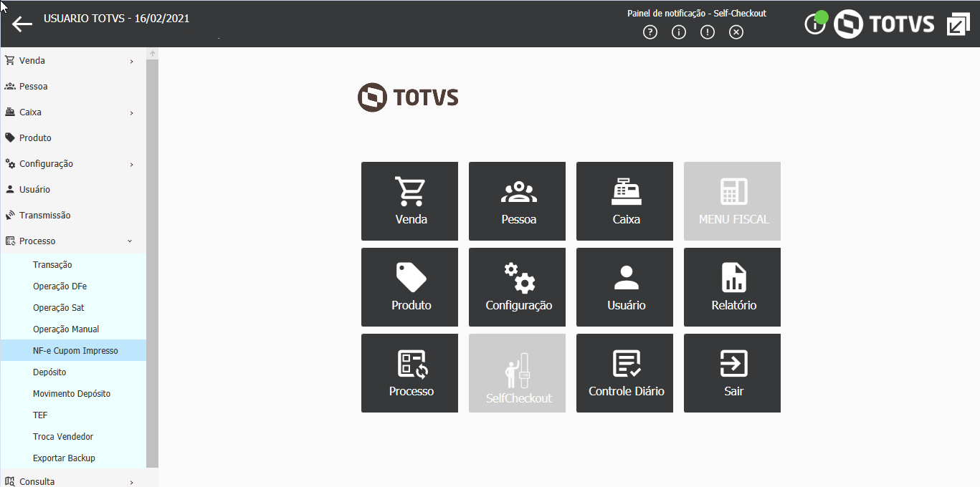Click the X circle notification icon
980x487 pixels.
[736, 32]
